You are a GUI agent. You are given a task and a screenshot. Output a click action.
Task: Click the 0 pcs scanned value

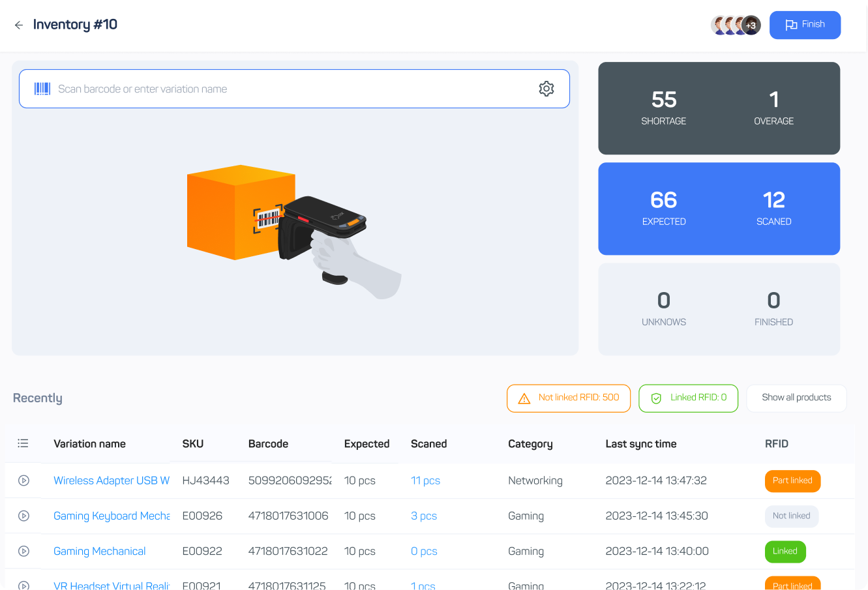click(424, 551)
